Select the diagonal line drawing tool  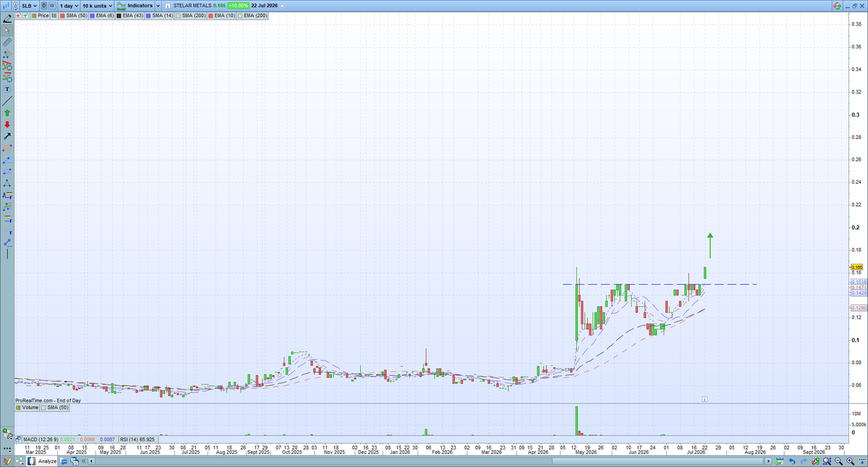(x=7, y=102)
